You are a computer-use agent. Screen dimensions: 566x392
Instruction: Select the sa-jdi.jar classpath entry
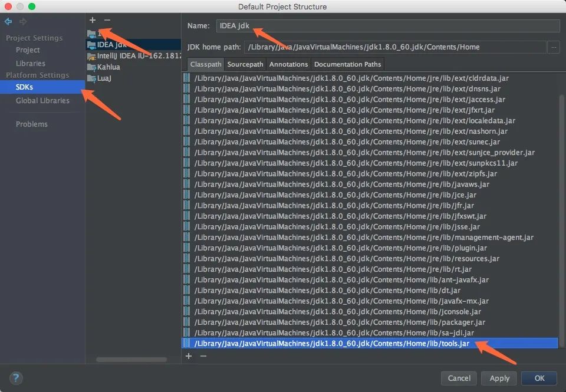tap(370, 333)
